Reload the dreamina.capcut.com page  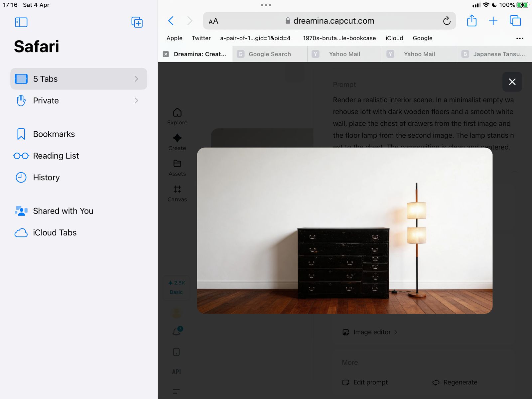[x=447, y=21]
